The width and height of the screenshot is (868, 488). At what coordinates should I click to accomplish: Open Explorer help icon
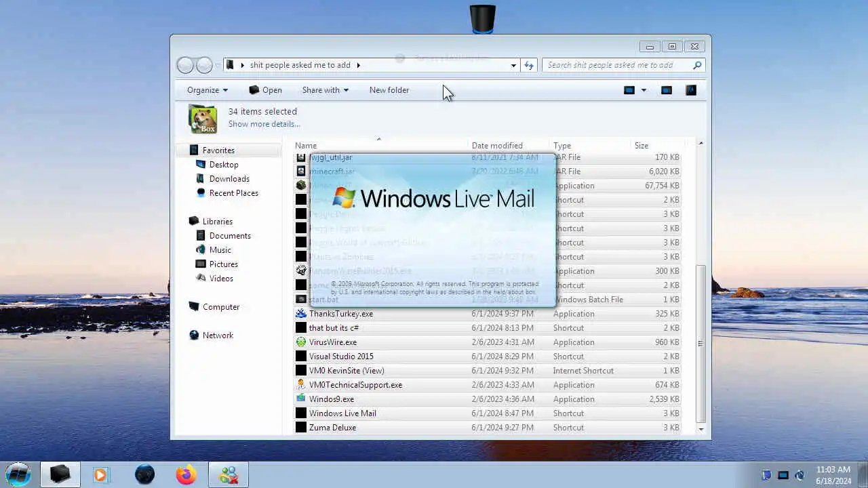[x=691, y=90]
